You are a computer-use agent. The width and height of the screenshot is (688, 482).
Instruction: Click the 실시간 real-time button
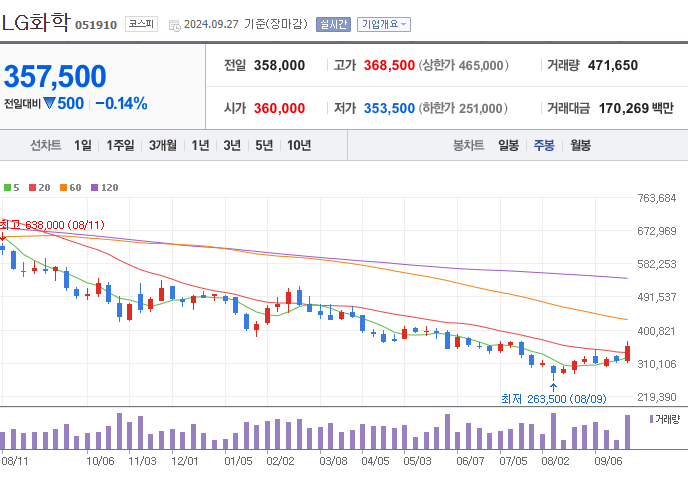[333, 24]
